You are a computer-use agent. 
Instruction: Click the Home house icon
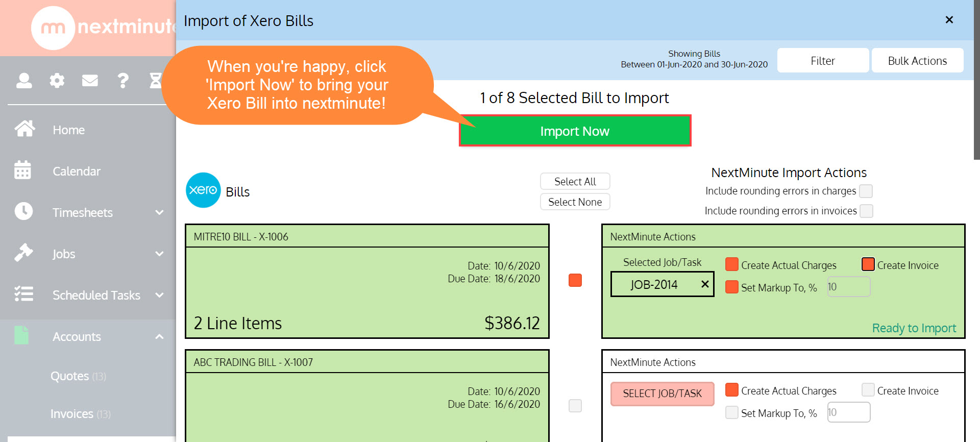(x=24, y=129)
